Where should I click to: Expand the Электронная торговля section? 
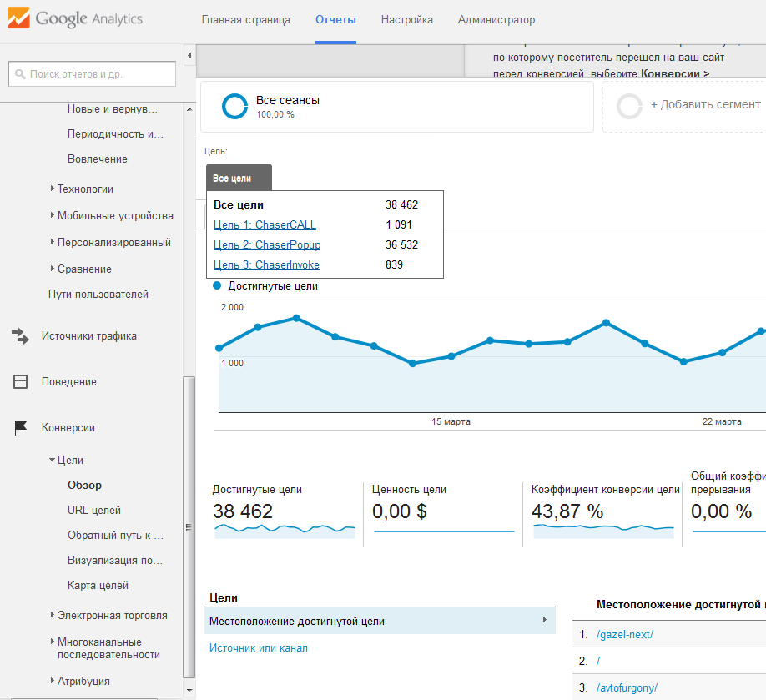53,615
